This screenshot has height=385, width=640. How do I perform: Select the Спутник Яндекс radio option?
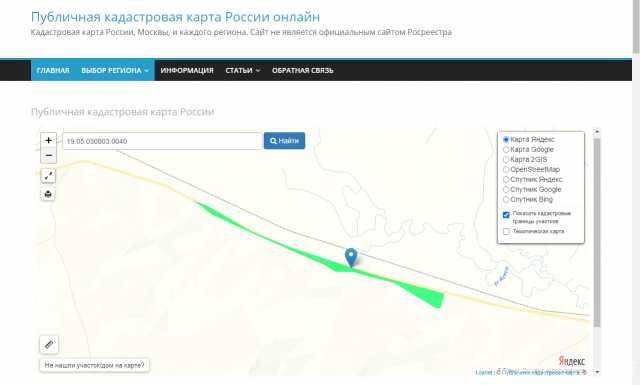pos(506,180)
